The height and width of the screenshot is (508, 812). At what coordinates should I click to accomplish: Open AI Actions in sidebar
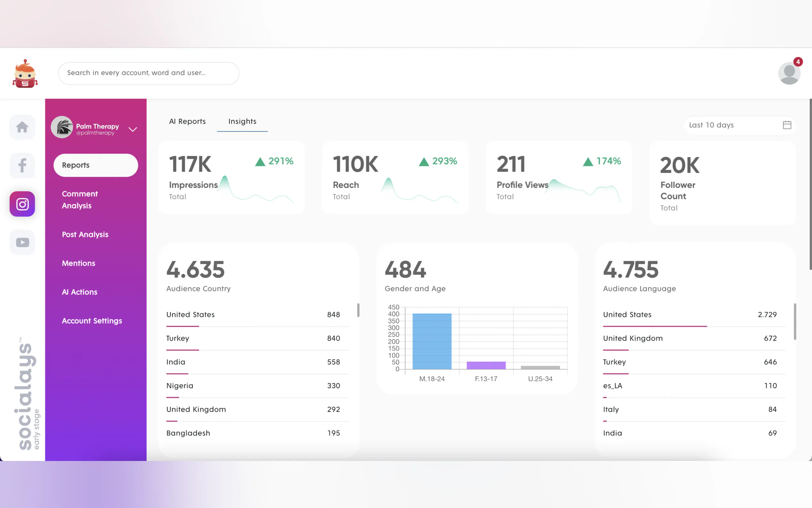(x=80, y=292)
